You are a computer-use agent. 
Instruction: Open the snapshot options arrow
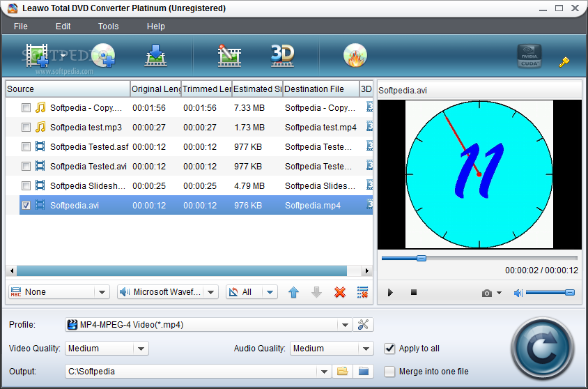pos(499,293)
